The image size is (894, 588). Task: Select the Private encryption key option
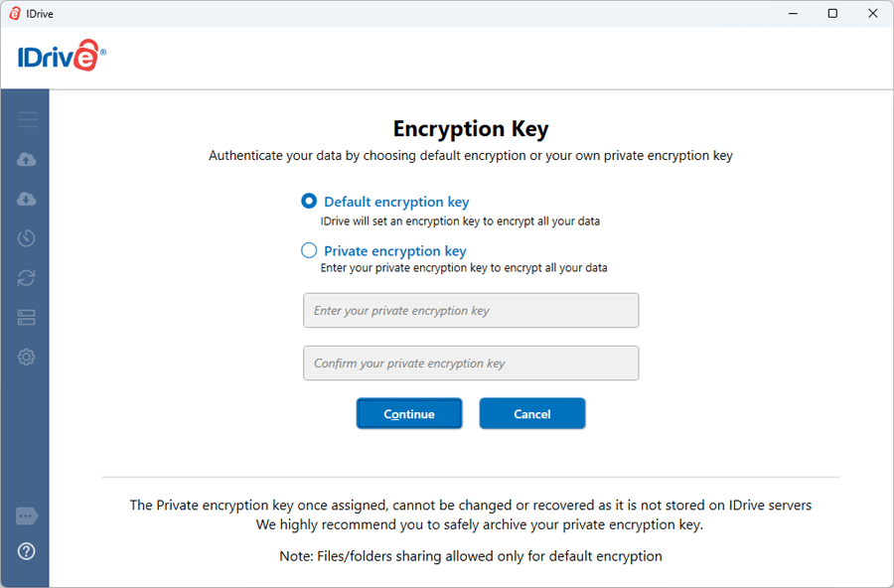309,250
